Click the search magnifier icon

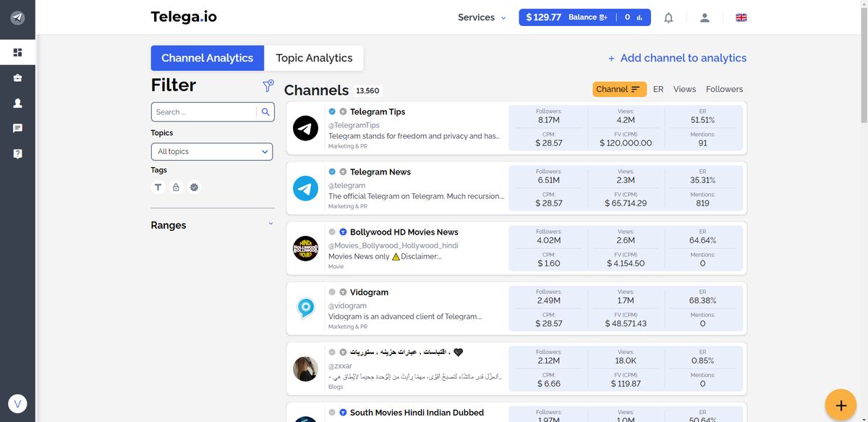(265, 112)
